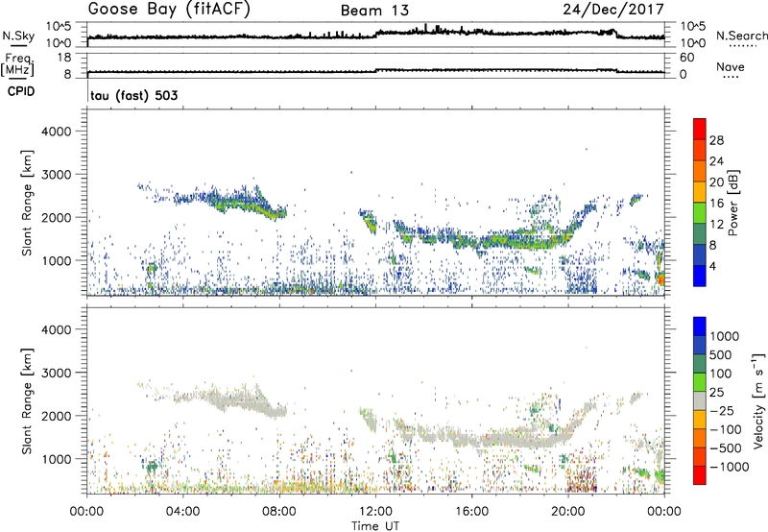Select the 'N.Sky' legend label
Screen dimensions: 768x532
tap(18, 36)
